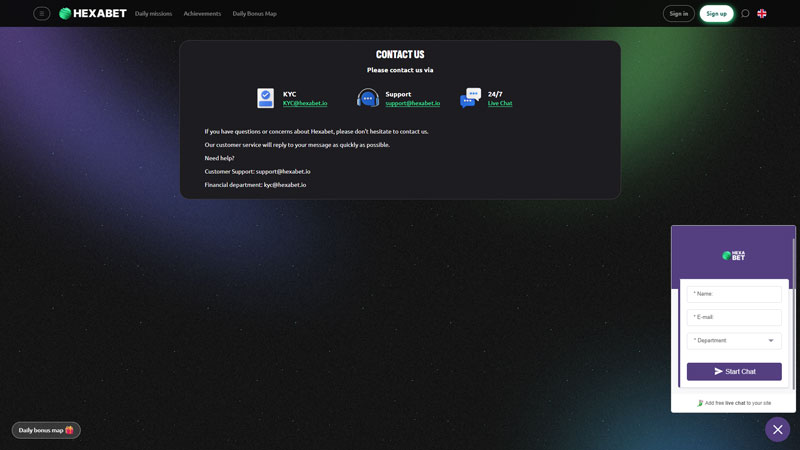This screenshot has width=800, height=450.
Task: Click 'Customer Support: support@hexabet.io' text line
Action: (x=257, y=171)
